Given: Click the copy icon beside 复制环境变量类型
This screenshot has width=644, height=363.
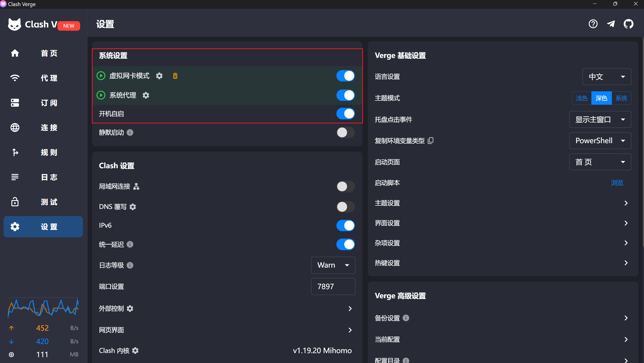Looking at the screenshot, I should 431,140.
